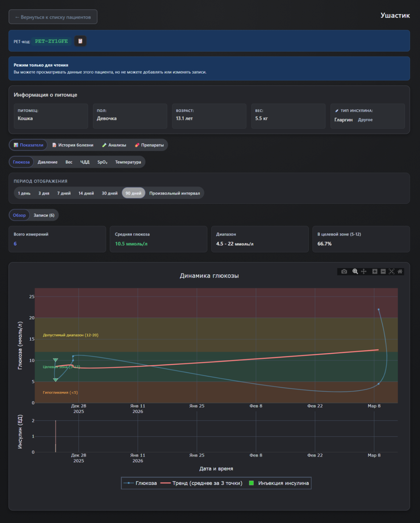Open the Давление metric tab

48,162
